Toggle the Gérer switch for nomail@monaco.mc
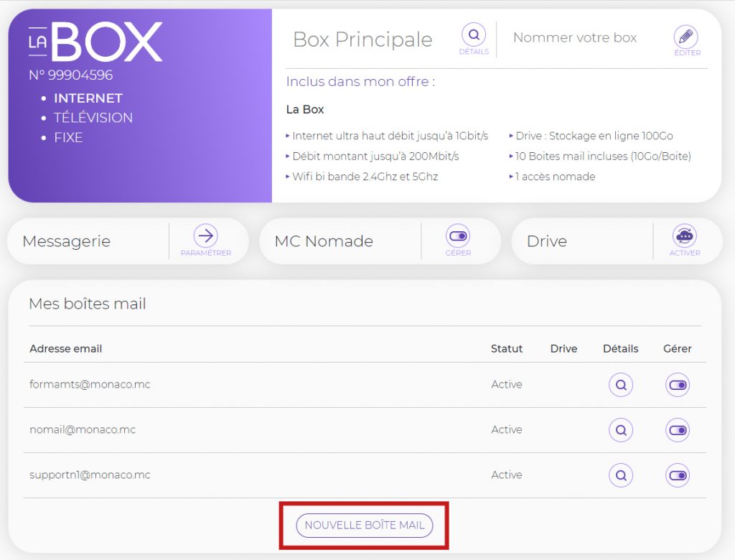This screenshot has height=560, width=735. tap(677, 429)
